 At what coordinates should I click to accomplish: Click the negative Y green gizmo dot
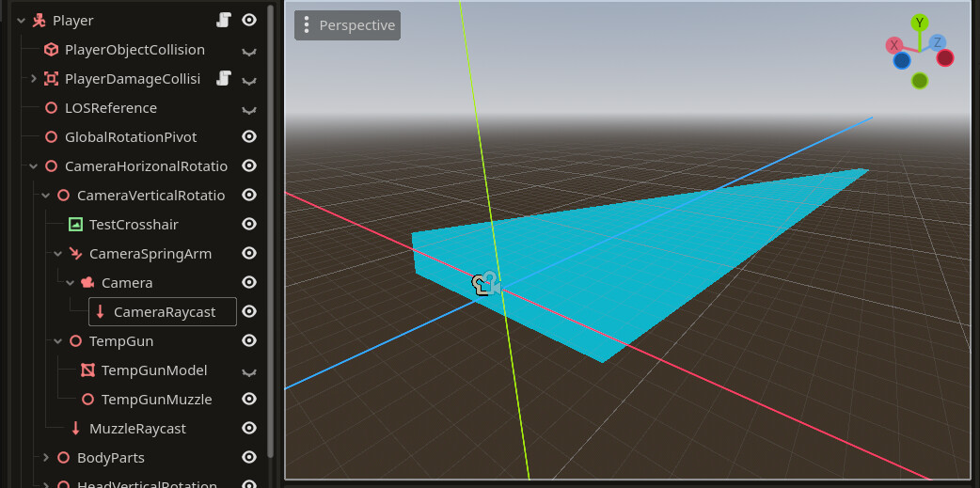point(920,81)
